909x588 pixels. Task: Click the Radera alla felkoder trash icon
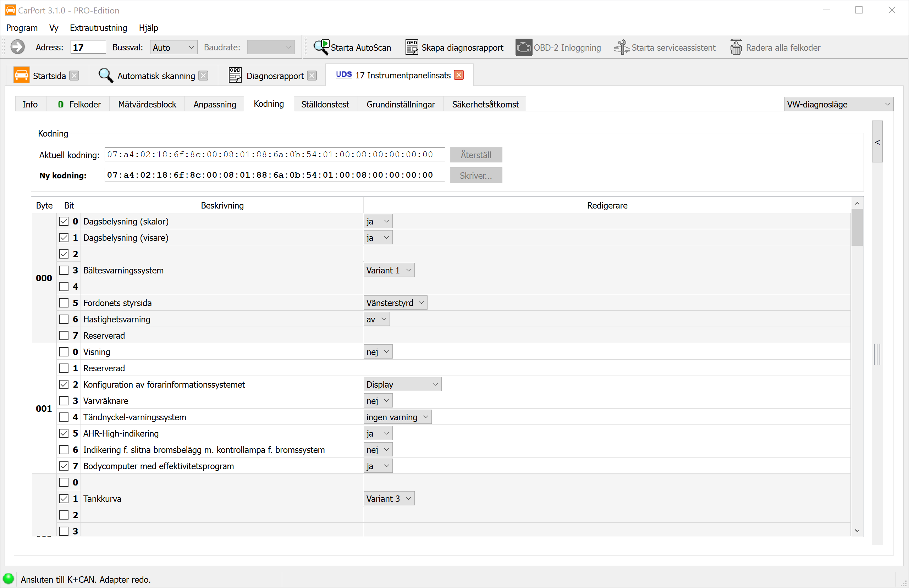(736, 48)
